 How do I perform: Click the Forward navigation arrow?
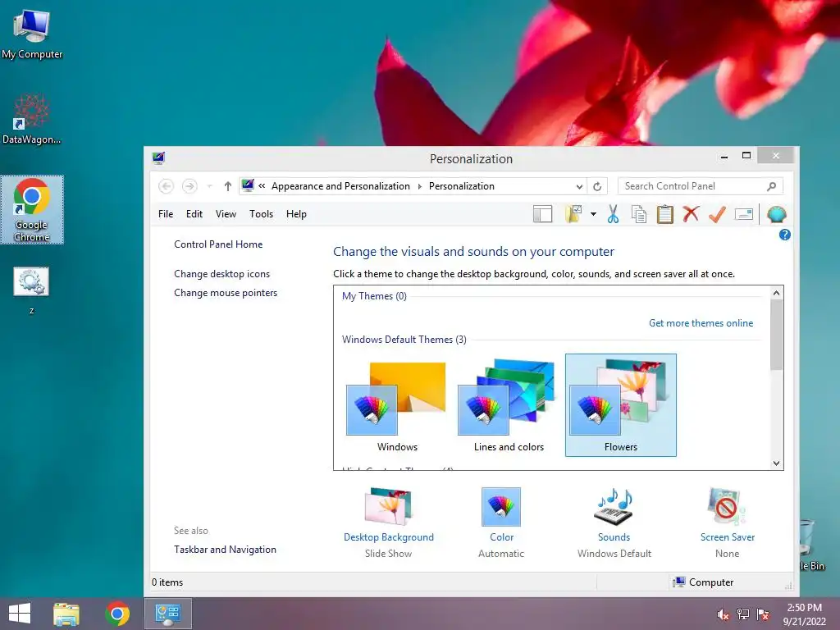[189, 186]
